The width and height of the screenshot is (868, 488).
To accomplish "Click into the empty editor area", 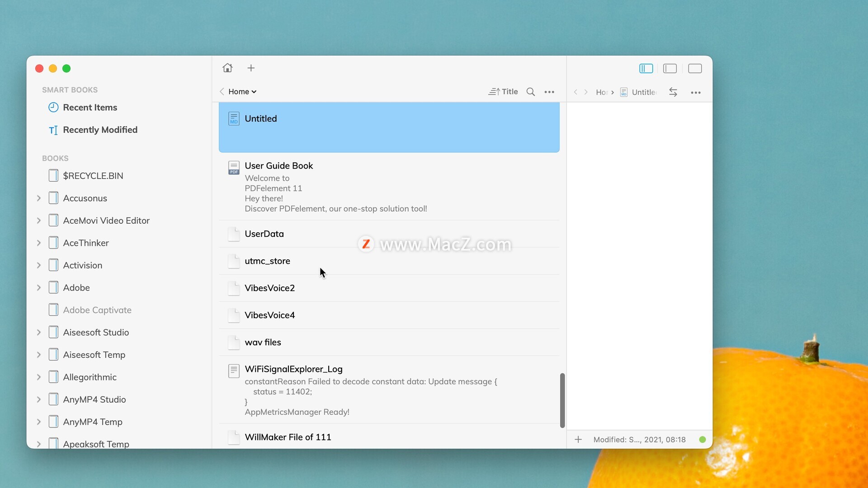I will pyautogui.click(x=639, y=266).
